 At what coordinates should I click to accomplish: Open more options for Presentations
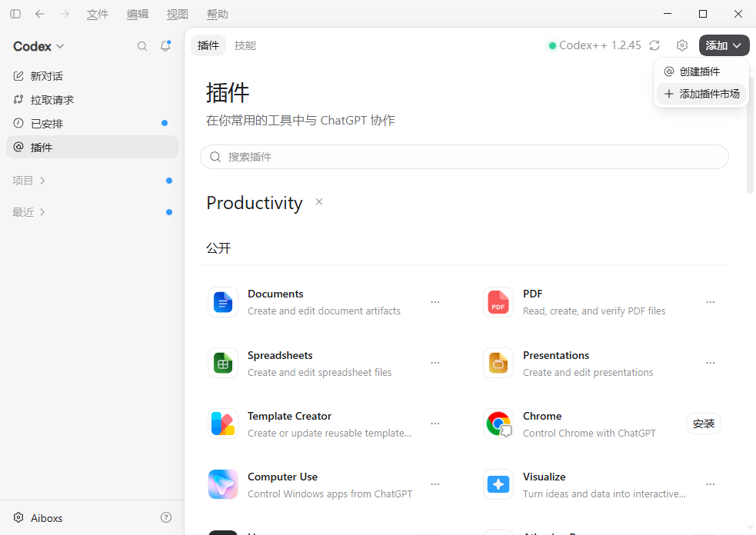click(710, 363)
